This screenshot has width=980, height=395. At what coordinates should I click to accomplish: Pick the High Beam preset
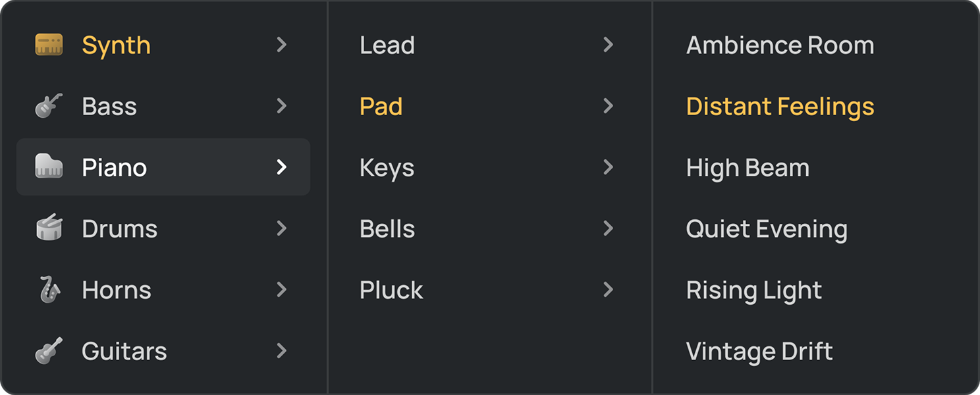748,167
